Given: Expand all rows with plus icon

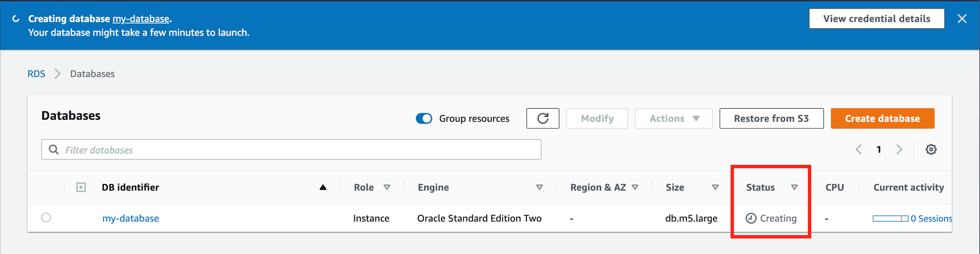Looking at the screenshot, I should [x=81, y=187].
